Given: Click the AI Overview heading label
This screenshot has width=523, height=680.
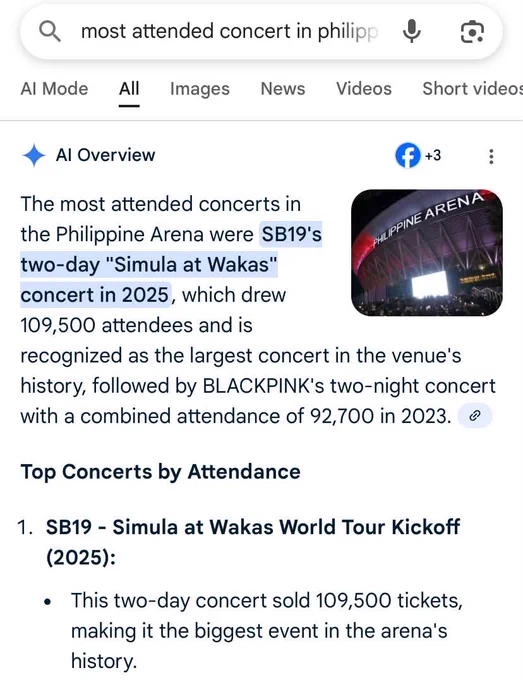Looking at the screenshot, I should pyautogui.click(x=105, y=155).
